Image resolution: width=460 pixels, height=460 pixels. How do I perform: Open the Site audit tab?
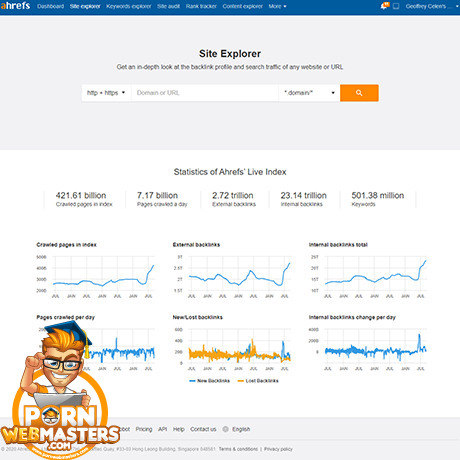coord(168,6)
